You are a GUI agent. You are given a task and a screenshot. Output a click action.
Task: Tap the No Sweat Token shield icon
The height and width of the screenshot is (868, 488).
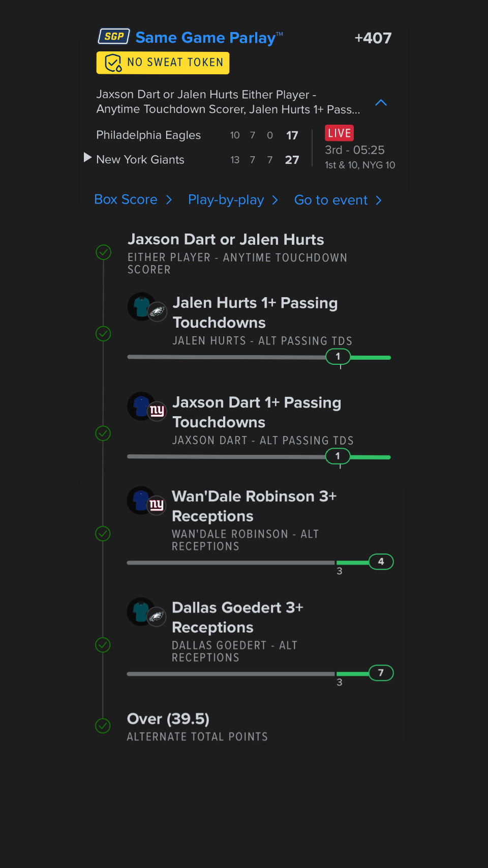[x=113, y=63]
